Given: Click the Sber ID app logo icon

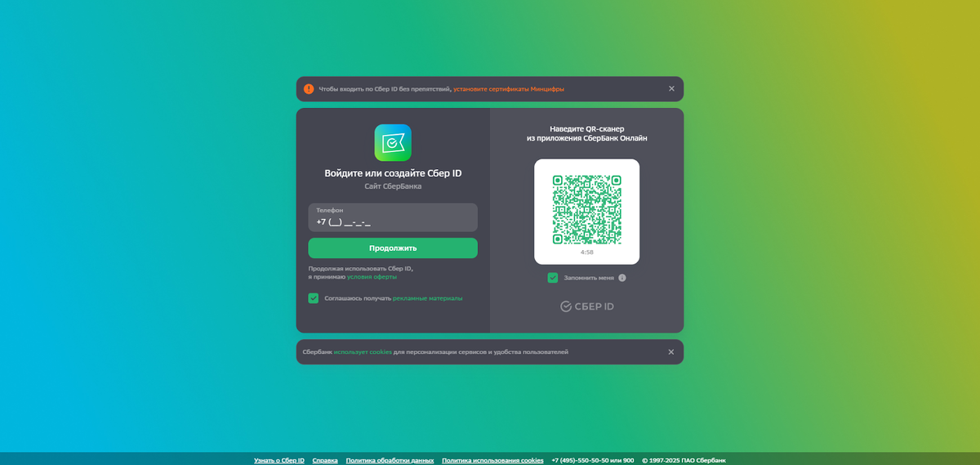Looking at the screenshot, I should tap(393, 143).
